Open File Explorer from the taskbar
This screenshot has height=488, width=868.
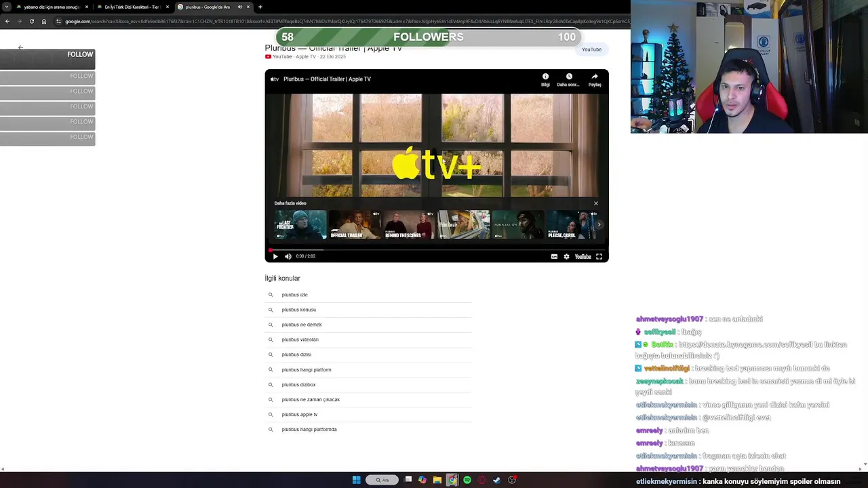(x=437, y=480)
